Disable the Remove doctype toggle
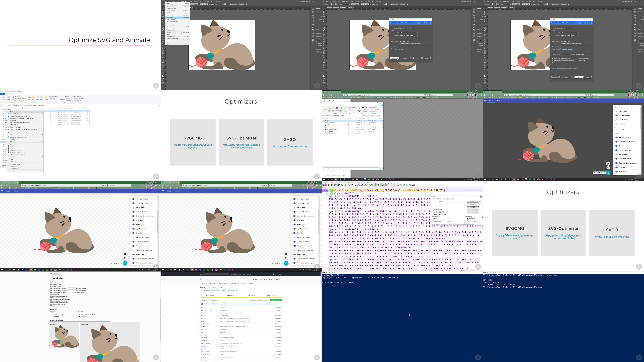This screenshot has width=644, height=362. tap(616, 137)
